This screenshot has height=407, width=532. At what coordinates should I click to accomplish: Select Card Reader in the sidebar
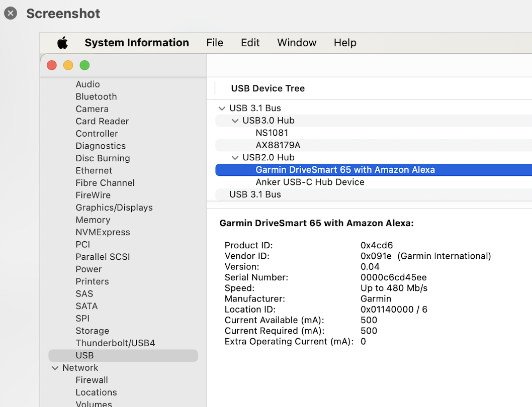[x=102, y=121]
